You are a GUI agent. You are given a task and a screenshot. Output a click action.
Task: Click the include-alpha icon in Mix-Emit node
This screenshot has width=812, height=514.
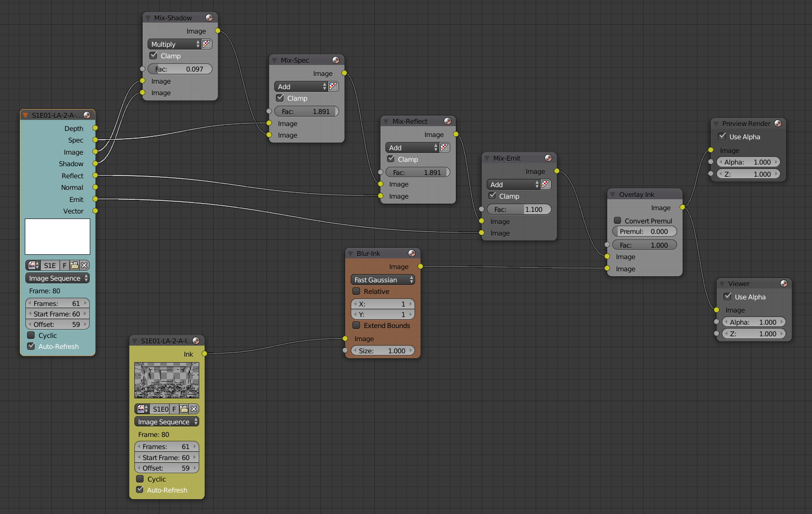[546, 184]
